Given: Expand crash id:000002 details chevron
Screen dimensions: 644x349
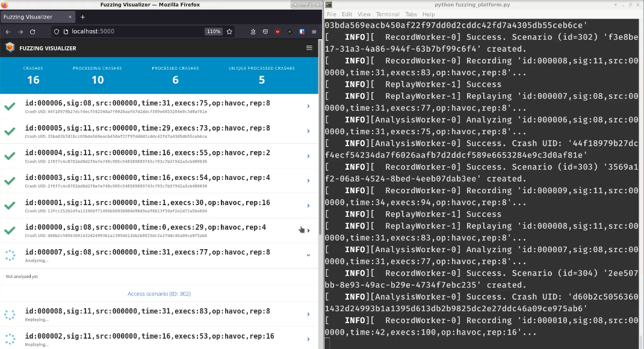Looking at the screenshot, I should 308,339.
